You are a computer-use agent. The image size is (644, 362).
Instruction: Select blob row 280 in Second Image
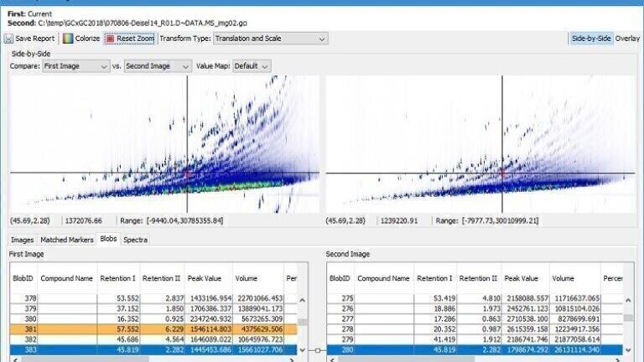(475, 349)
